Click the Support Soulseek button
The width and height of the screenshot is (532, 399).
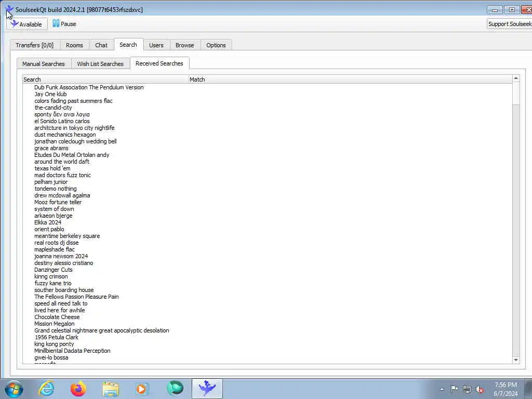(510, 24)
